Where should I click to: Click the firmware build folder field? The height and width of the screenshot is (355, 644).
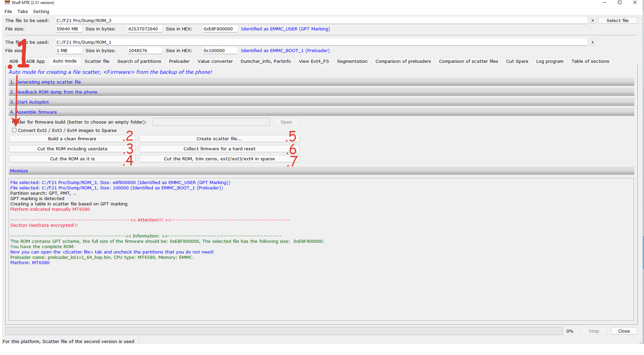tap(211, 122)
